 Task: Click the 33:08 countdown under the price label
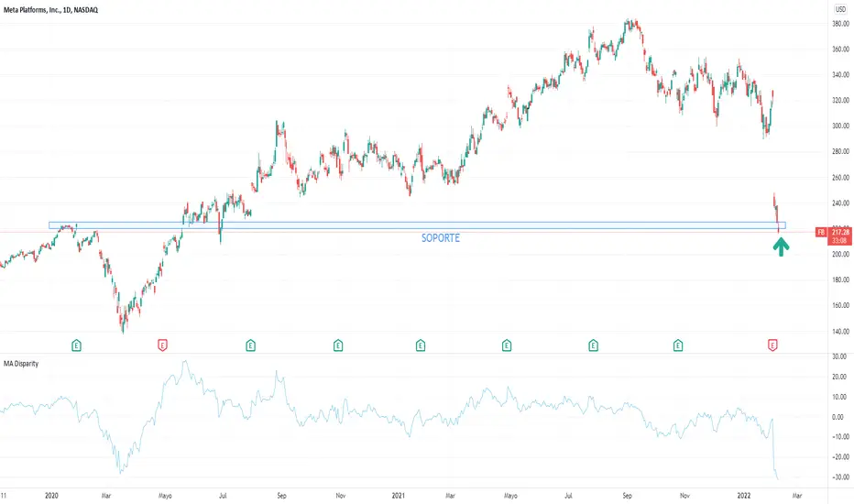pyautogui.click(x=839, y=240)
